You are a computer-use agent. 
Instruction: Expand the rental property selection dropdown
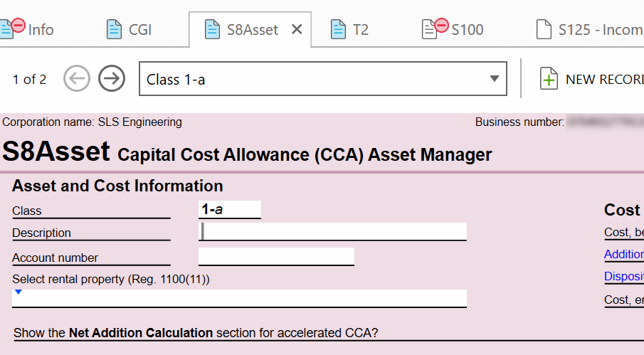(x=239, y=298)
